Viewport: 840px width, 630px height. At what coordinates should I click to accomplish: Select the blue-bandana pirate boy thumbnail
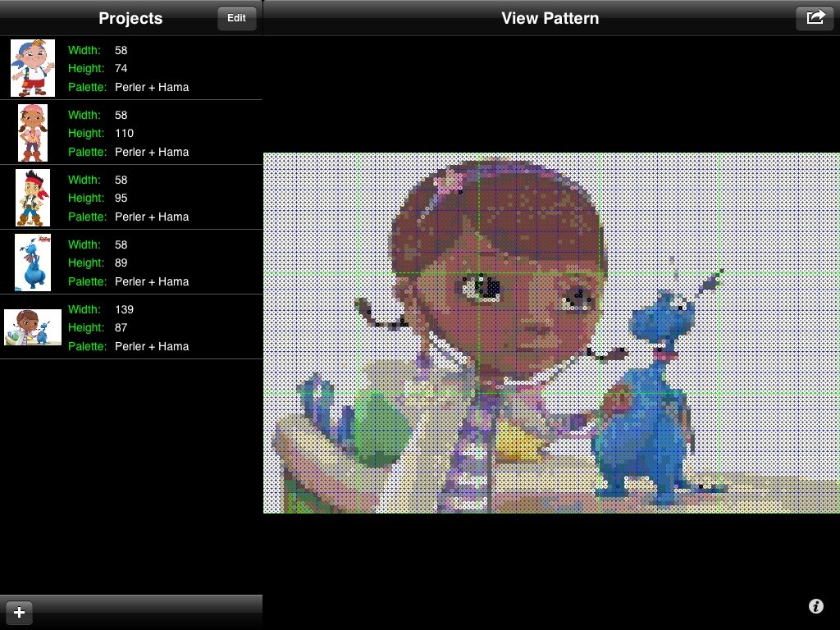click(33, 68)
